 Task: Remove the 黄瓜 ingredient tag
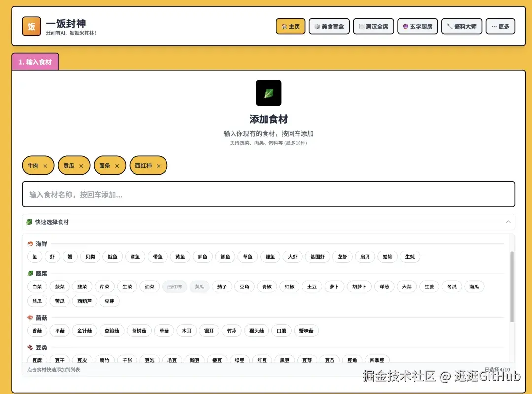(x=82, y=165)
